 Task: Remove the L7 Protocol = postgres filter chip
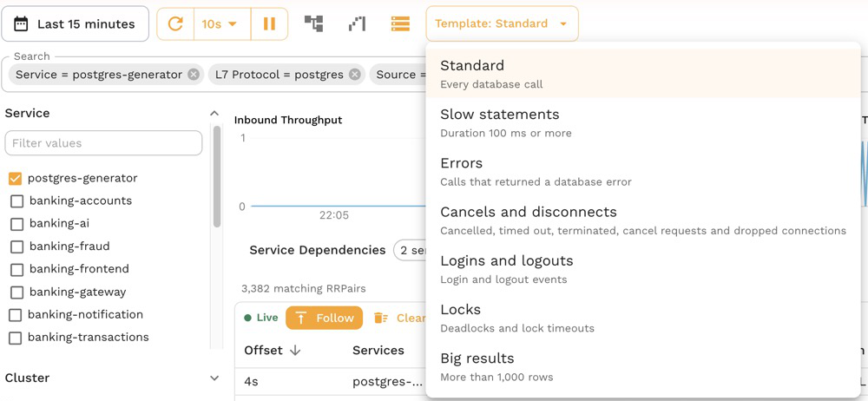(x=355, y=75)
